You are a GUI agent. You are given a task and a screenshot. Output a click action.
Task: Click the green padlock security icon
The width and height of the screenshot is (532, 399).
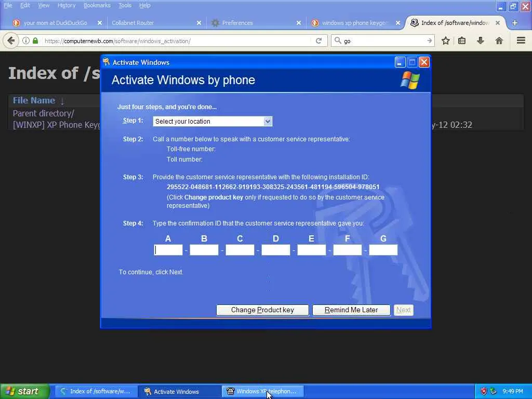[35, 41]
